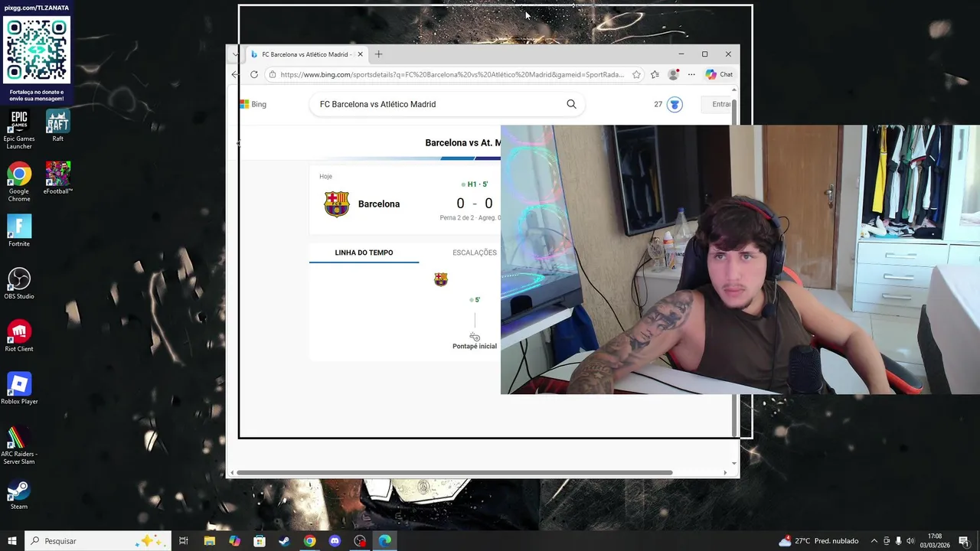Switch to Chrome in the taskbar

(x=309, y=541)
